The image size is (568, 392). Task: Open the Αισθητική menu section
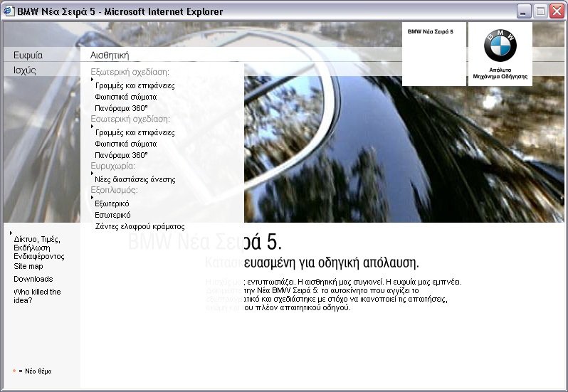click(x=110, y=55)
